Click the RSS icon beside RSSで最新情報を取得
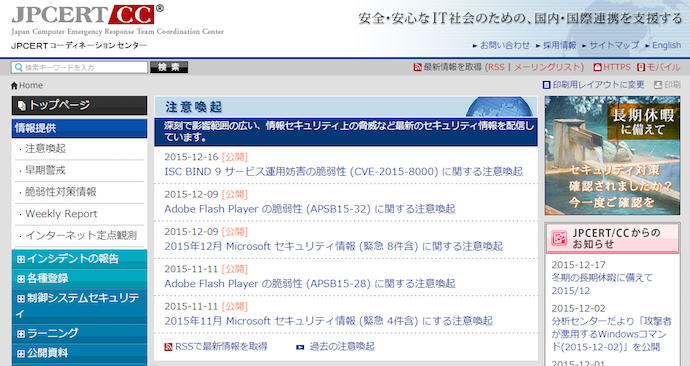The width and height of the screenshot is (690, 366). pyautogui.click(x=168, y=347)
